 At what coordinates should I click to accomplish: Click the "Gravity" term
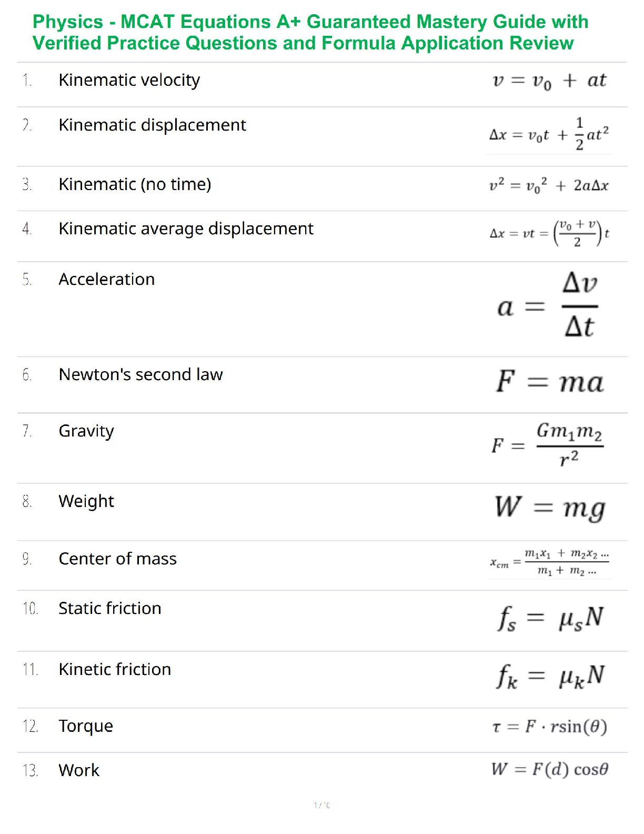(86, 431)
